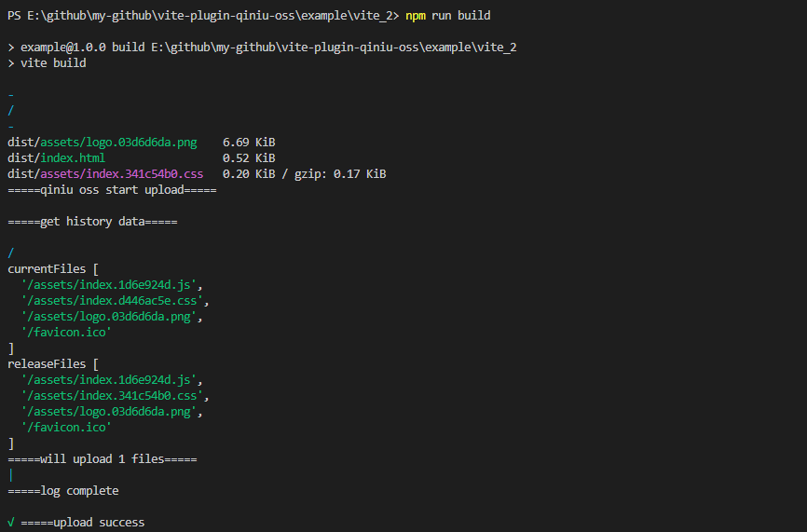Click dist/assets/logo.03d6d6da.png in build output

click(103, 142)
